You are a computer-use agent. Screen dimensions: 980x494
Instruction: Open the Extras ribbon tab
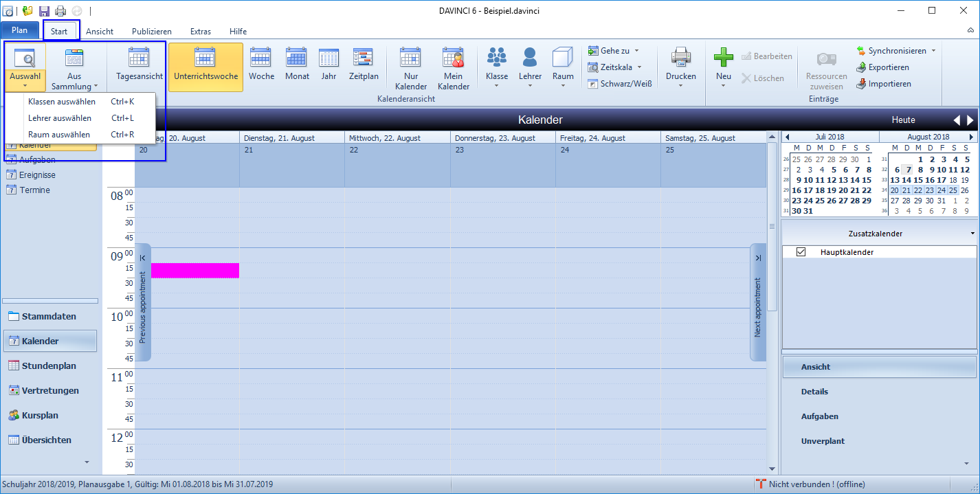click(x=201, y=31)
